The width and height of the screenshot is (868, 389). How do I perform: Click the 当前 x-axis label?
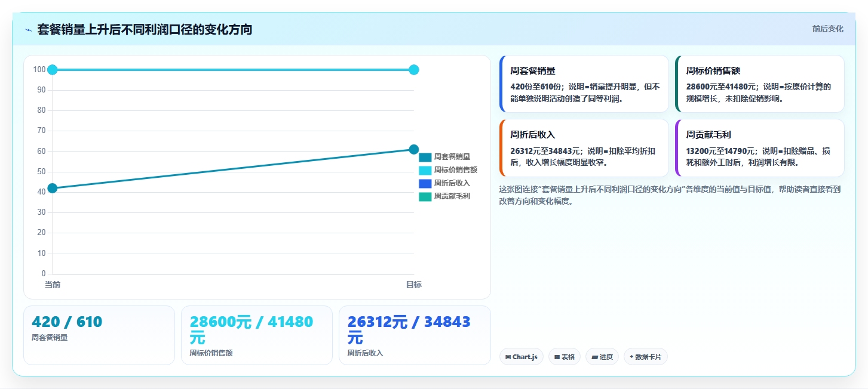click(x=53, y=285)
